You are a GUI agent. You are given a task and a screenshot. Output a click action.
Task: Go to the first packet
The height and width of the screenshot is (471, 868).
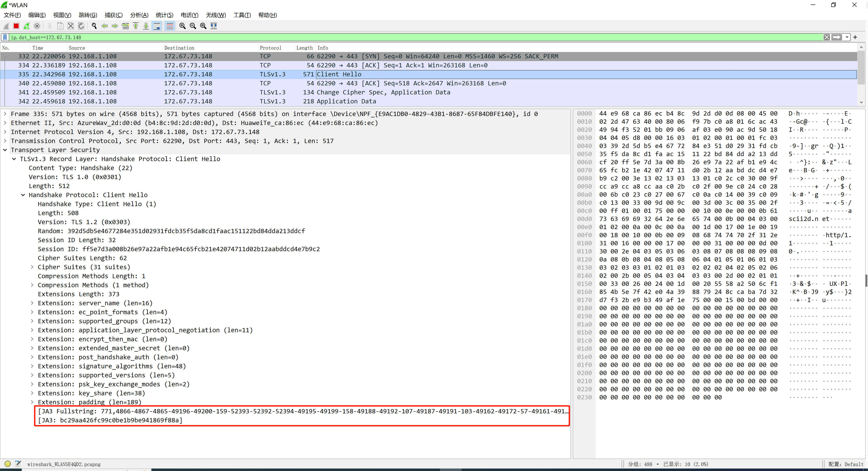(136, 26)
